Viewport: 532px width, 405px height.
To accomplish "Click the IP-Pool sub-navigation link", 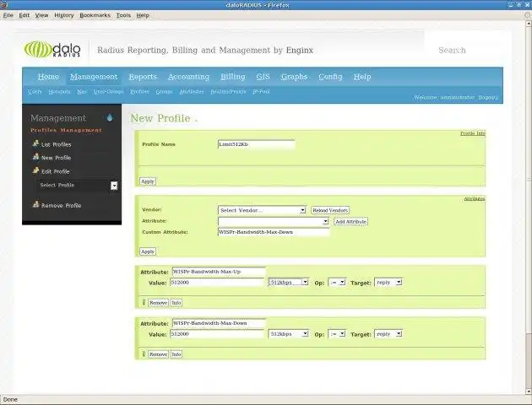I will [x=261, y=91].
